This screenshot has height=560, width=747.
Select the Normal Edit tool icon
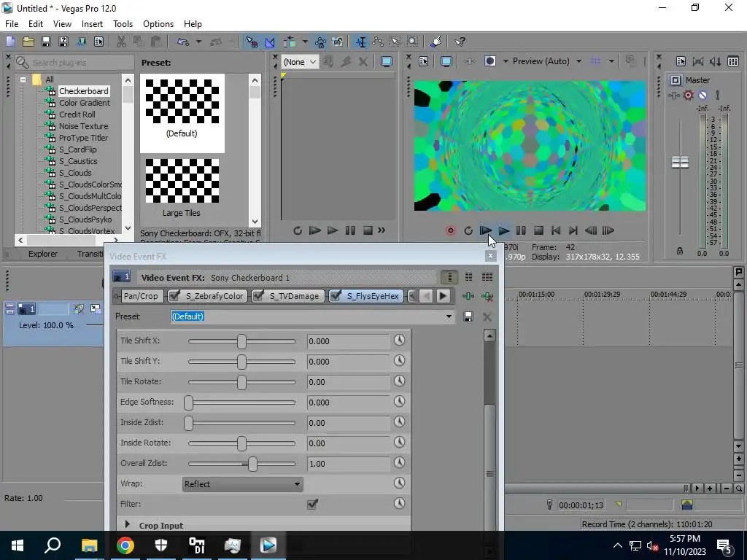tap(361, 42)
